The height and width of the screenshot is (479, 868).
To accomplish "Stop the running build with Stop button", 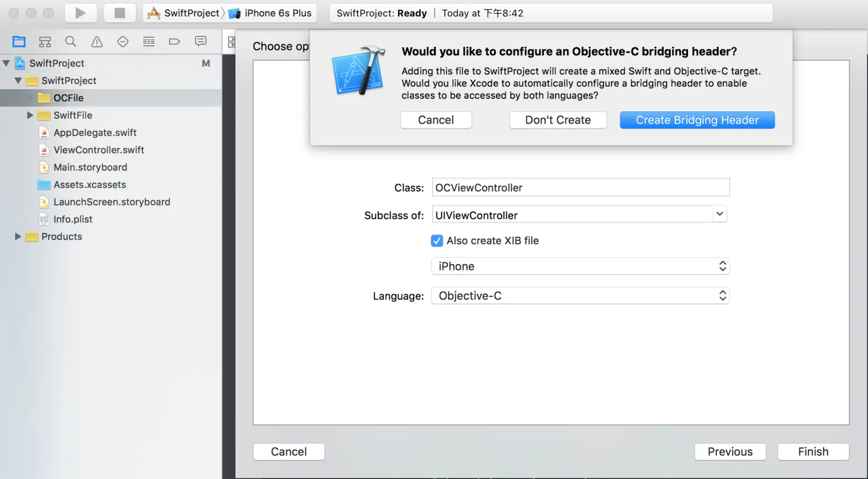I will (120, 13).
